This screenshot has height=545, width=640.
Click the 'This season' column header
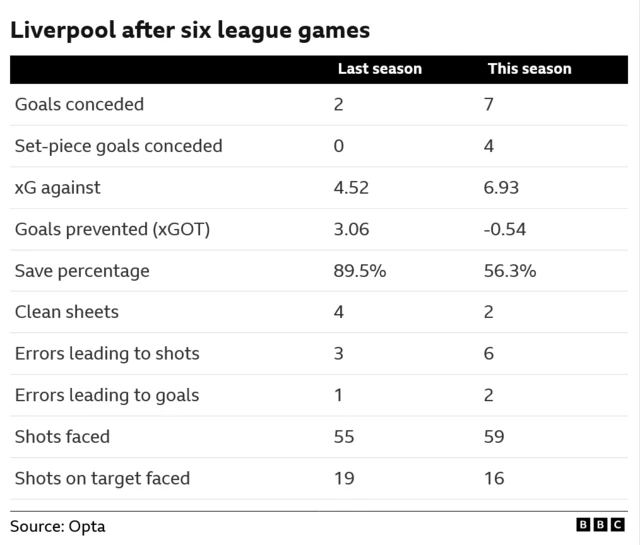click(529, 69)
